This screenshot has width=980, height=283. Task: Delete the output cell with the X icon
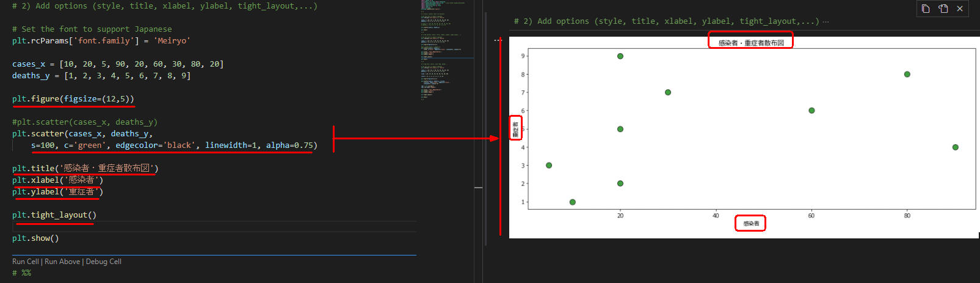point(960,9)
